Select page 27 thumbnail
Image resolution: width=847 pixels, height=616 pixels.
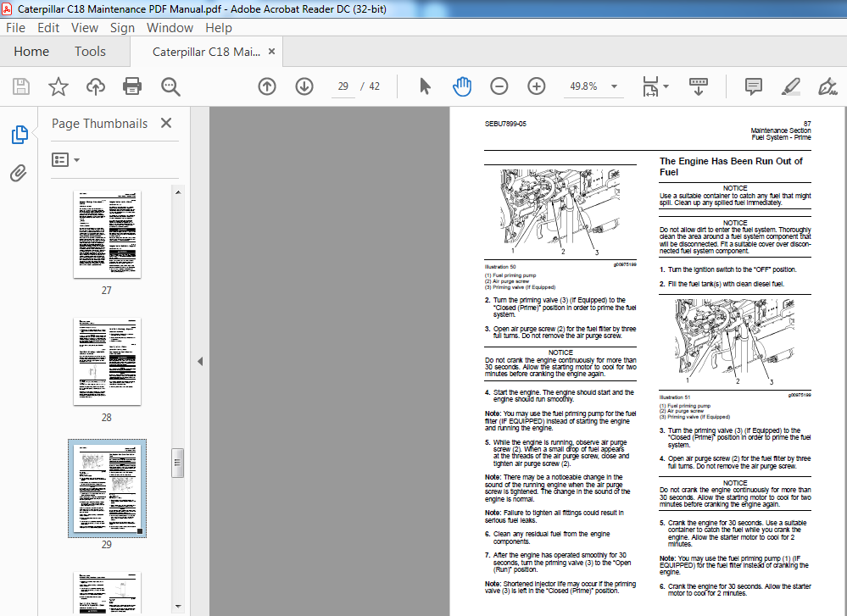click(107, 235)
